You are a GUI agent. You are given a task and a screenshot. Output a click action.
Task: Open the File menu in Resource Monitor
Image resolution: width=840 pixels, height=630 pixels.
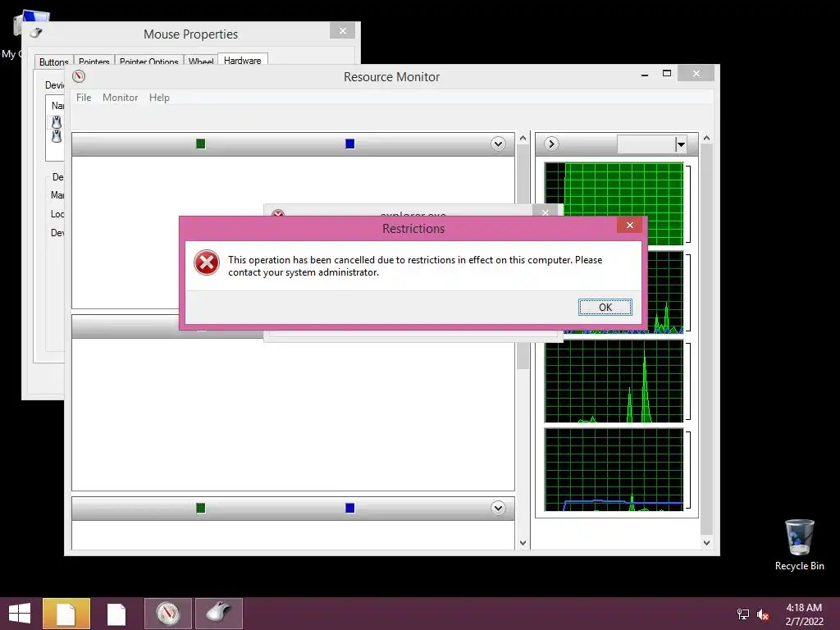tap(84, 98)
